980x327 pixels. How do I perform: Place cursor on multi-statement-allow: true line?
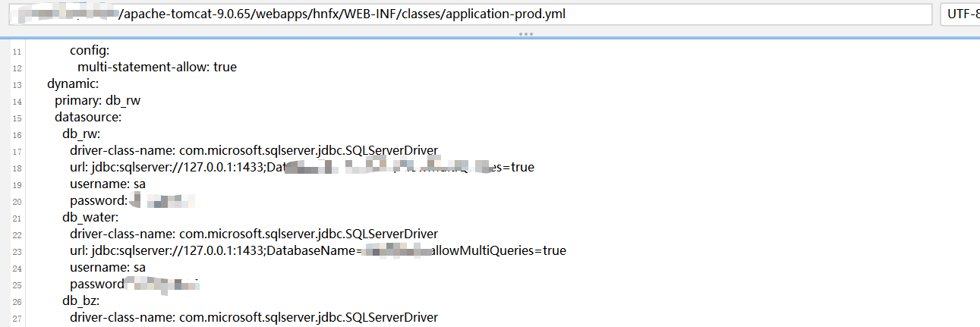(156, 67)
